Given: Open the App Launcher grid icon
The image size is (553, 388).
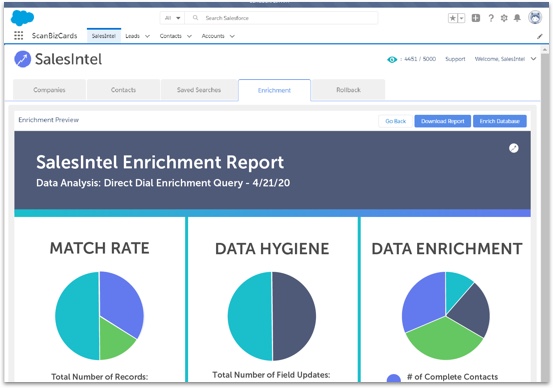Looking at the screenshot, I should point(18,36).
